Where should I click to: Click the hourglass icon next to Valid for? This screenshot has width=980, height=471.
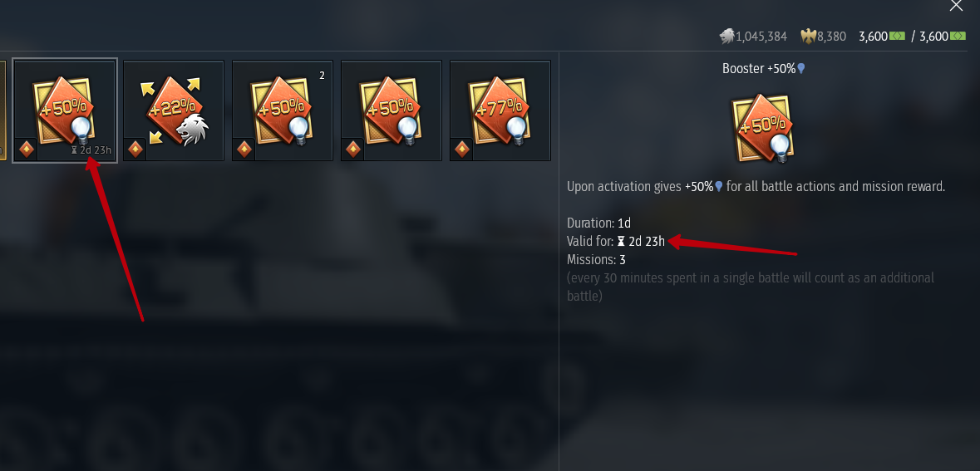(x=621, y=241)
